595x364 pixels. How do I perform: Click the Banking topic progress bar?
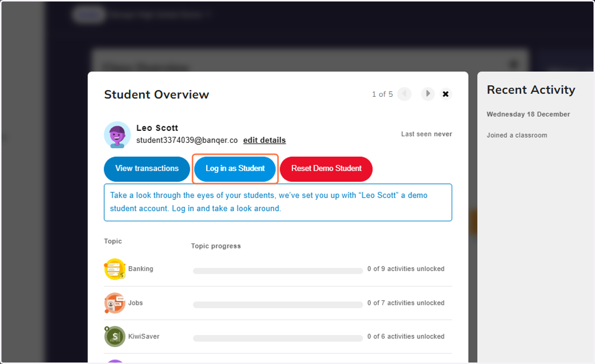278,271
